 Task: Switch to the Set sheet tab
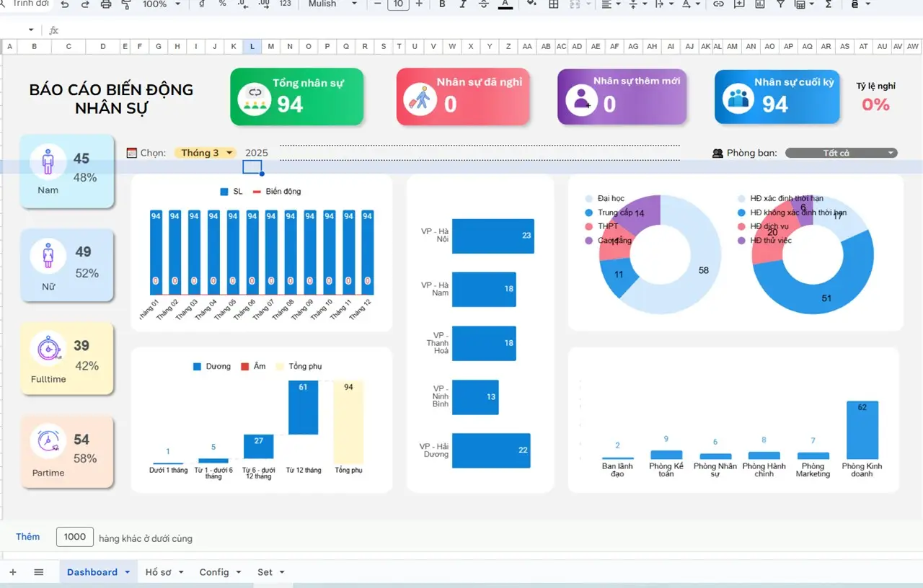point(271,572)
